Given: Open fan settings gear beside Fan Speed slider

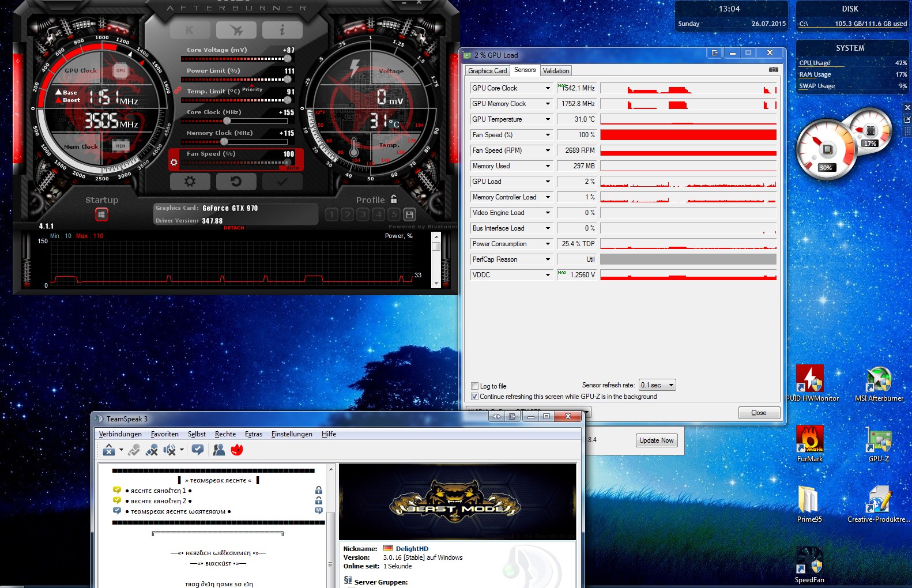Looking at the screenshot, I should coord(174,163).
